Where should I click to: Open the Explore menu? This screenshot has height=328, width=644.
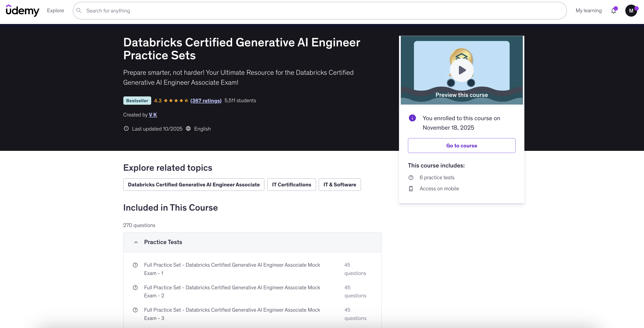click(56, 11)
